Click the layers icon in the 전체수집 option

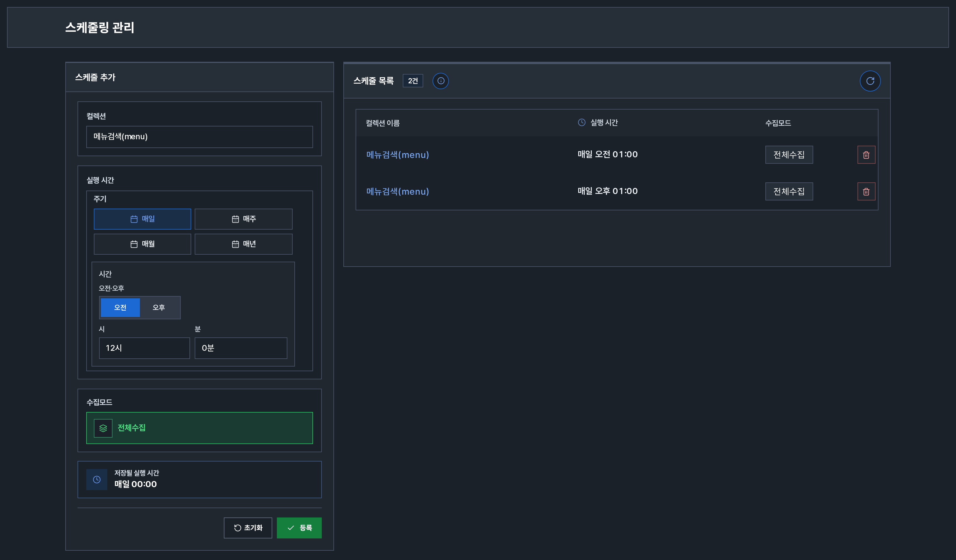point(103,428)
